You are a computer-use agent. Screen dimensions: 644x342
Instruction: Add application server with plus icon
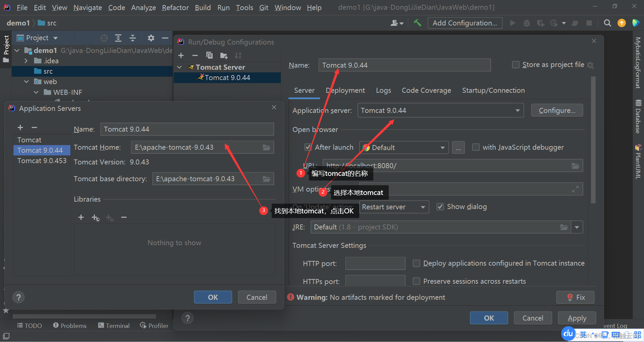click(x=20, y=127)
